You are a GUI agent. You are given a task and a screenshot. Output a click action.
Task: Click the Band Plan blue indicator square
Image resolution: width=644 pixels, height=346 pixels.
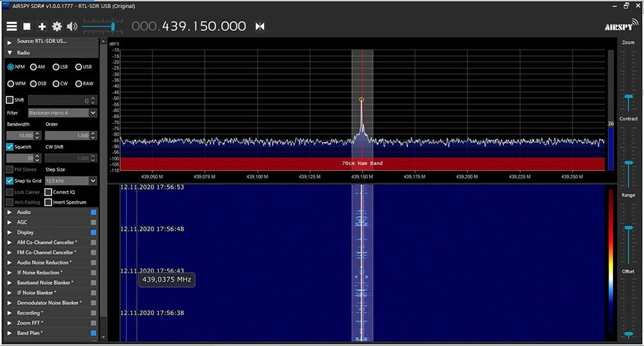coord(93,333)
